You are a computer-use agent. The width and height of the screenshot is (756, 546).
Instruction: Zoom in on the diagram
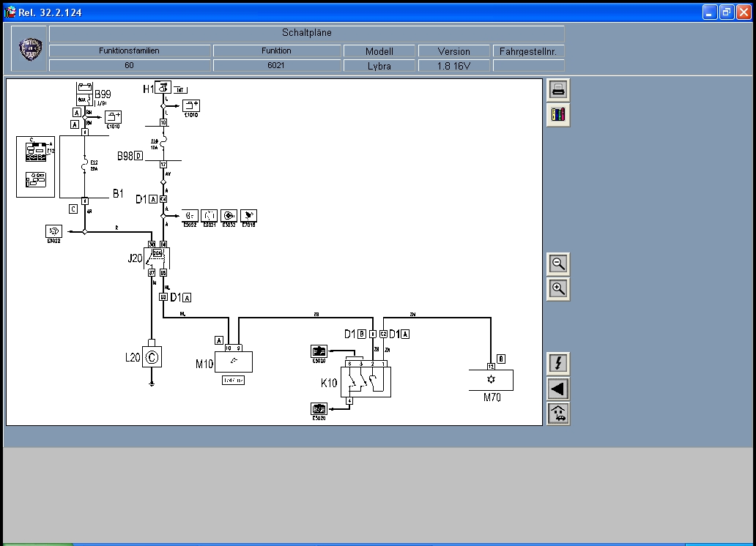557,289
